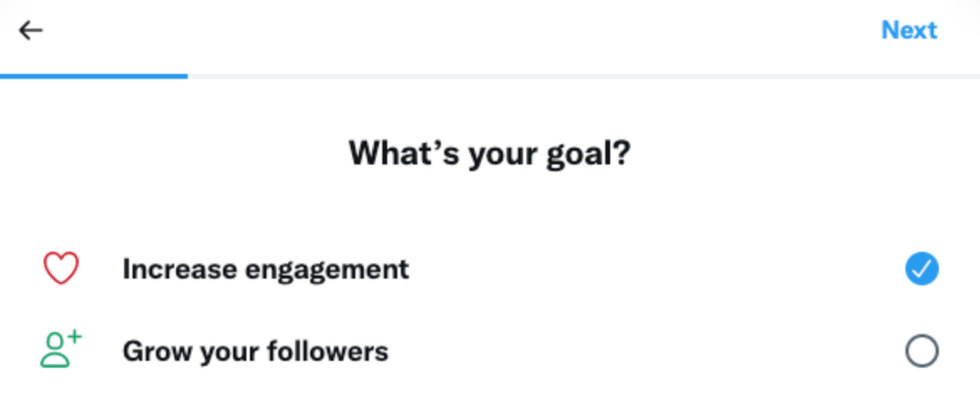Pick the engagement heart symbol
Image resolution: width=980 pixels, height=397 pixels.
(x=60, y=269)
